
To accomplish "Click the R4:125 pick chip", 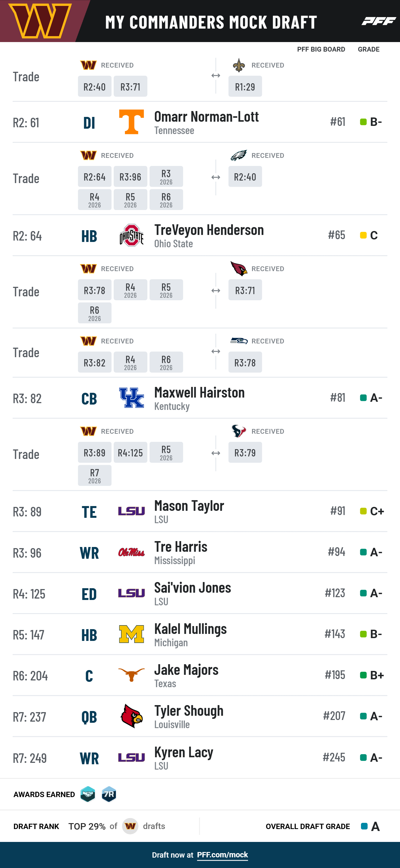I will click(131, 452).
